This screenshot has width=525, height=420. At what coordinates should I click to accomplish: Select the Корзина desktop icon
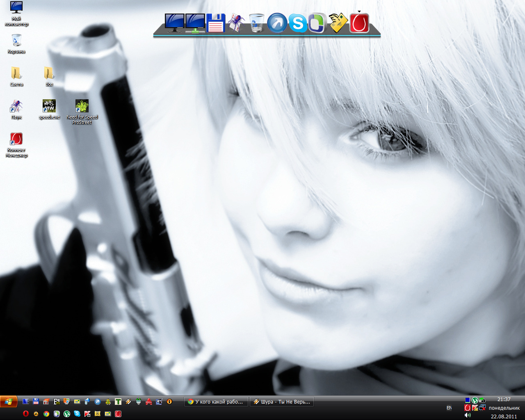pos(16,41)
